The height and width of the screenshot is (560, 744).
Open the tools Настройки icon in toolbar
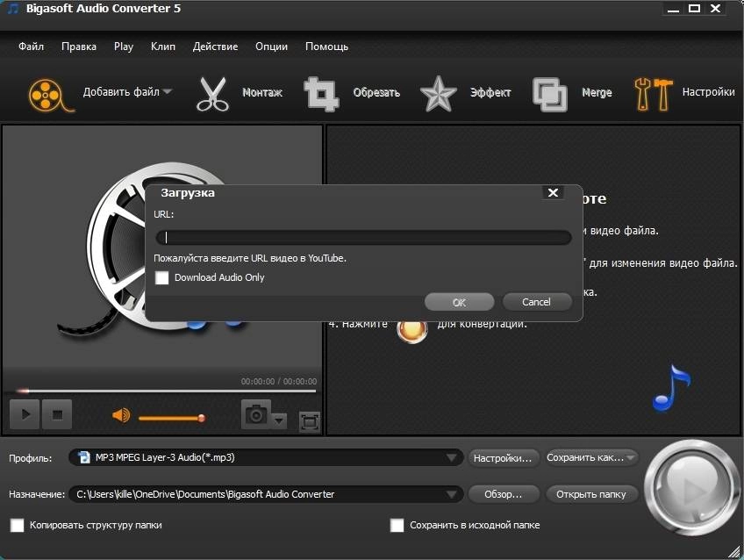pyautogui.click(x=654, y=95)
